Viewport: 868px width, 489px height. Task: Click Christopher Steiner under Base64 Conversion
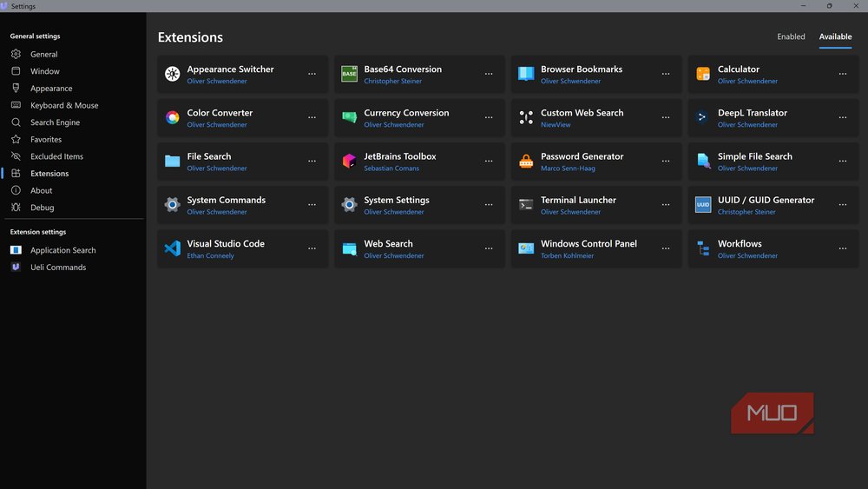pyautogui.click(x=392, y=81)
